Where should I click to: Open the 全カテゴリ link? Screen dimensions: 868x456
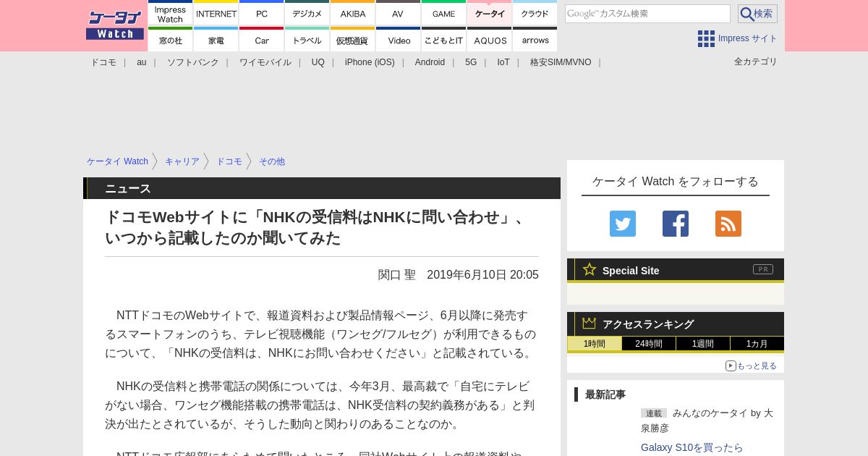756,62
